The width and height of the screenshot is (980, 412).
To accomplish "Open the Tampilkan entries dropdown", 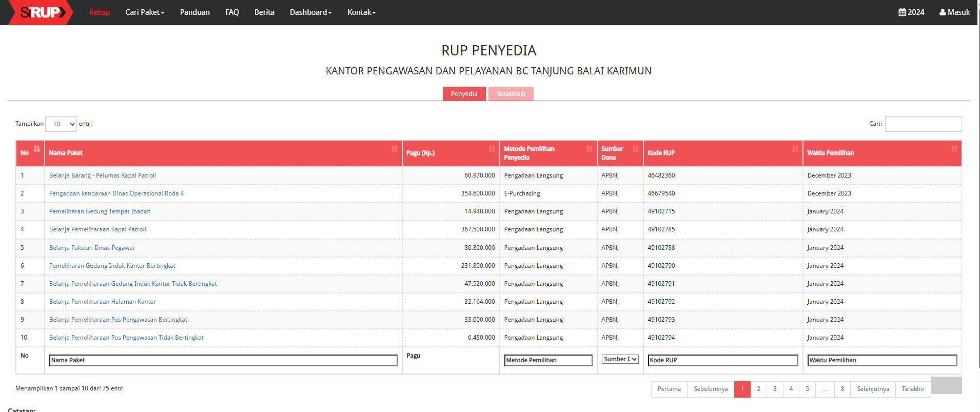I will click(61, 124).
